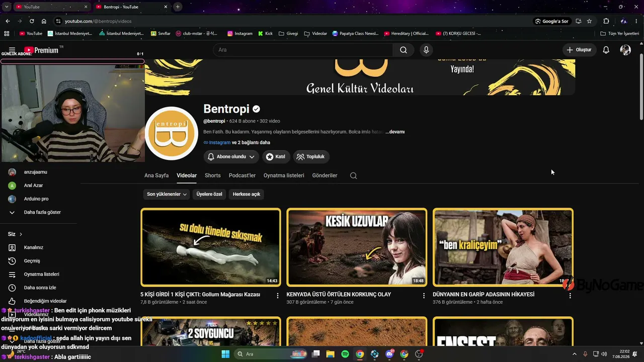
Task: Click ve 2 bağlantı daha link
Action: click(251, 143)
